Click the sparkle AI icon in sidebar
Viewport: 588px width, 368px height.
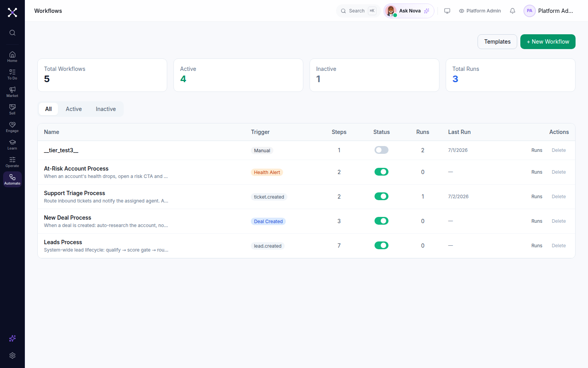(x=12, y=338)
